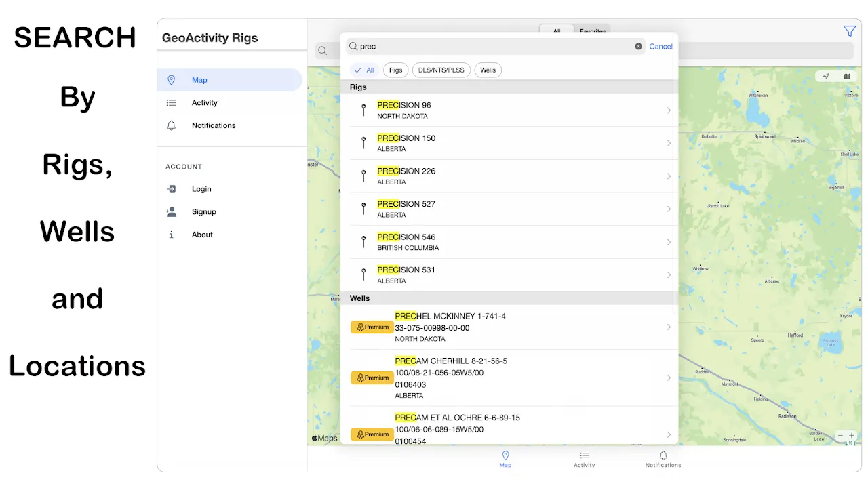Click the rig pin icon for PRECISION 546

coord(363,241)
